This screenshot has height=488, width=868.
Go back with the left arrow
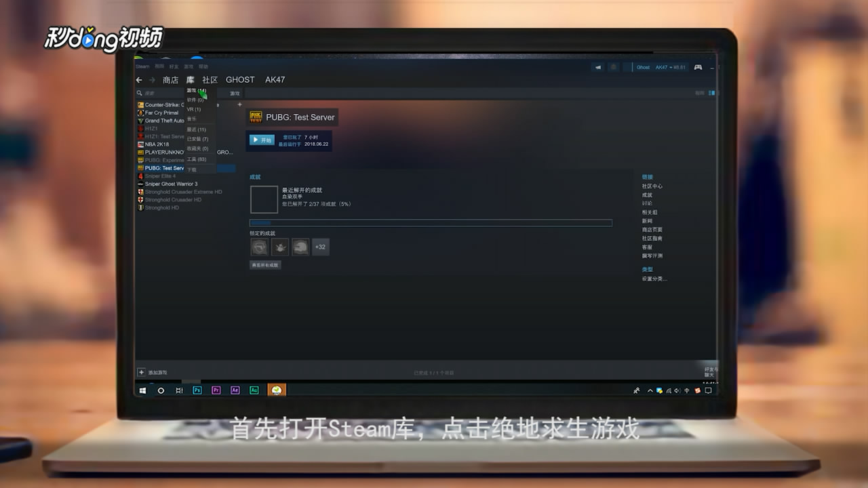click(x=139, y=80)
